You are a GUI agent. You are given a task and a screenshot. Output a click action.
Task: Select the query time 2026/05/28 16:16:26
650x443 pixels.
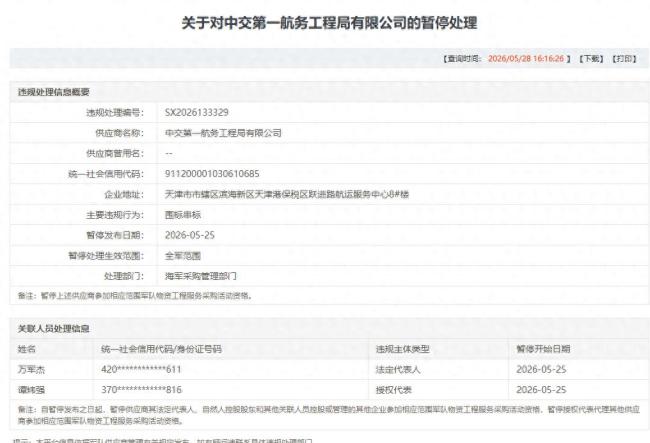point(526,59)
